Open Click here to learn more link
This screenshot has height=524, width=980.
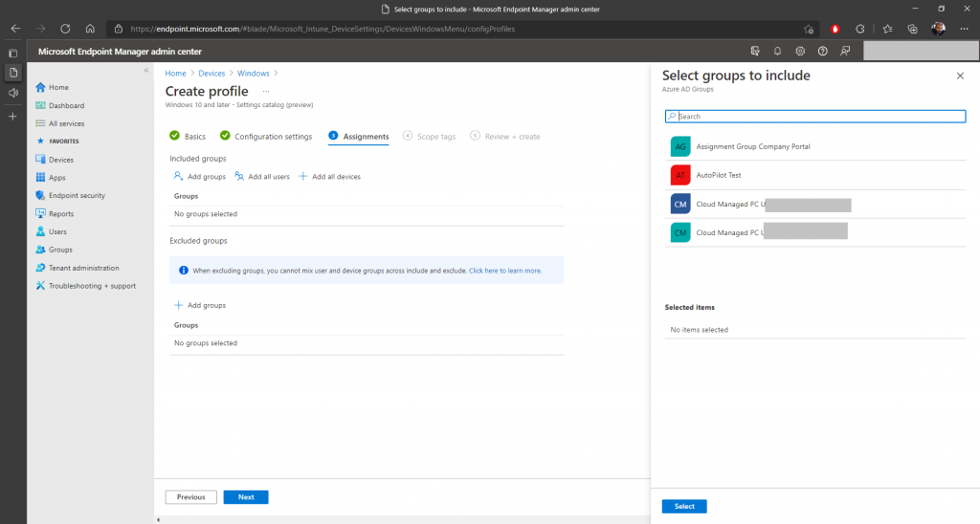[x=505, y=271]
